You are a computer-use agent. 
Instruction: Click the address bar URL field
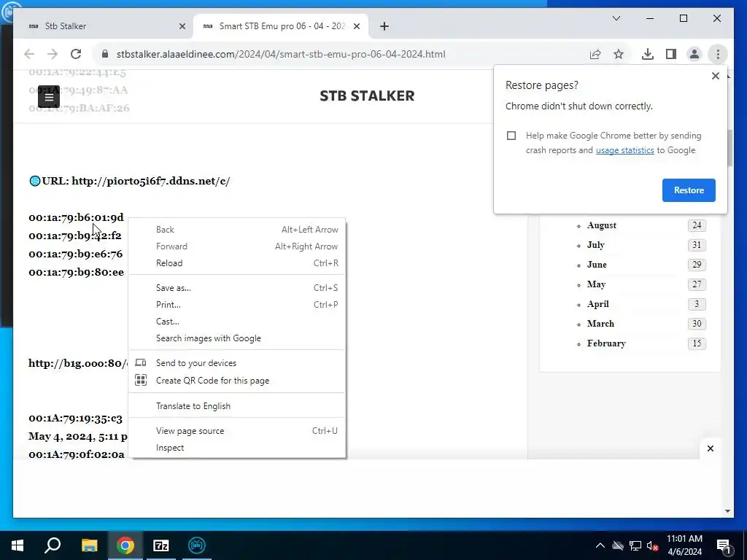pos(341,54)
